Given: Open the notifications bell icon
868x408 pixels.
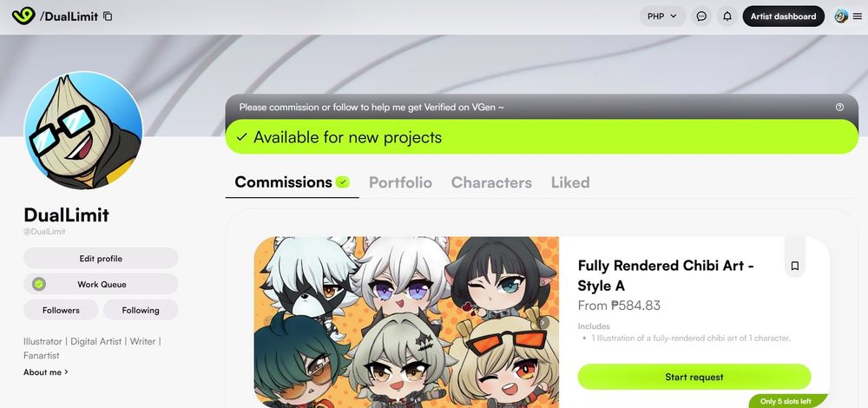Looking at the screenshot, I should 727,16.
